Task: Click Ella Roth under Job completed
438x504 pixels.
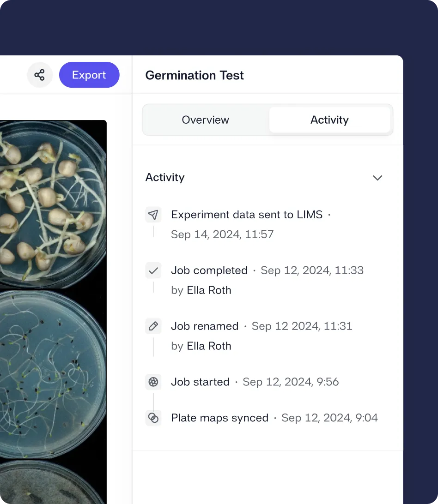Action: (209, 290)
